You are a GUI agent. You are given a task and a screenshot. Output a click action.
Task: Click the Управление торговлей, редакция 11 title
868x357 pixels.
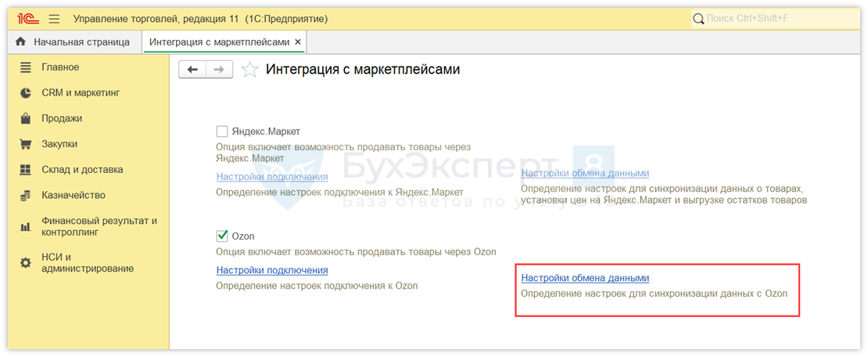[x=200, y=20]
